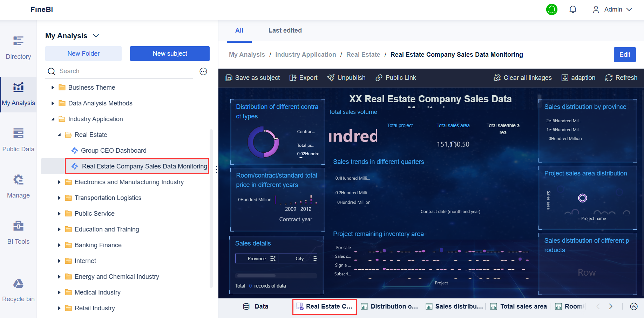Image resolution: width=644 pixels, height=318 pixels.
Task: Open the Admin account dropdown
Action: pos(612,9)
